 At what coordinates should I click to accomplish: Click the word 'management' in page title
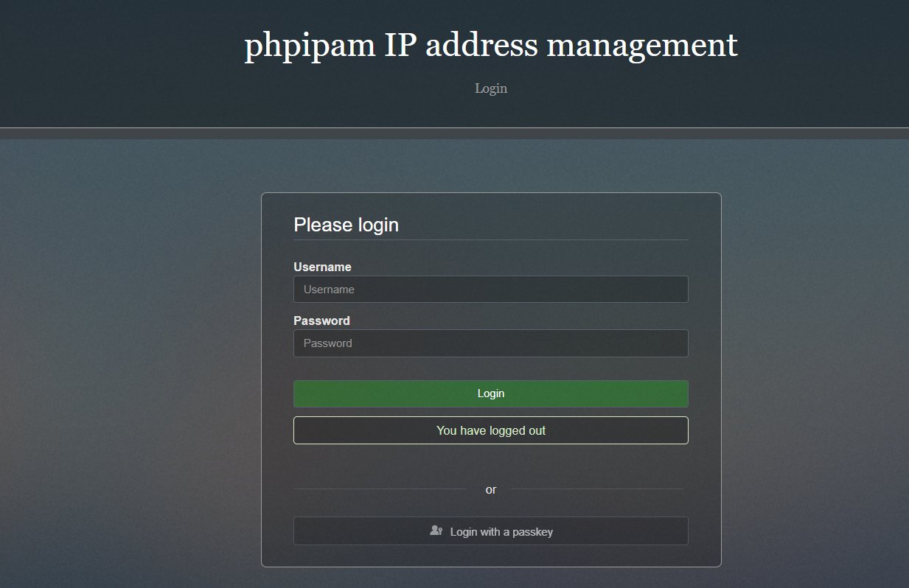click(x=642, y=46)
